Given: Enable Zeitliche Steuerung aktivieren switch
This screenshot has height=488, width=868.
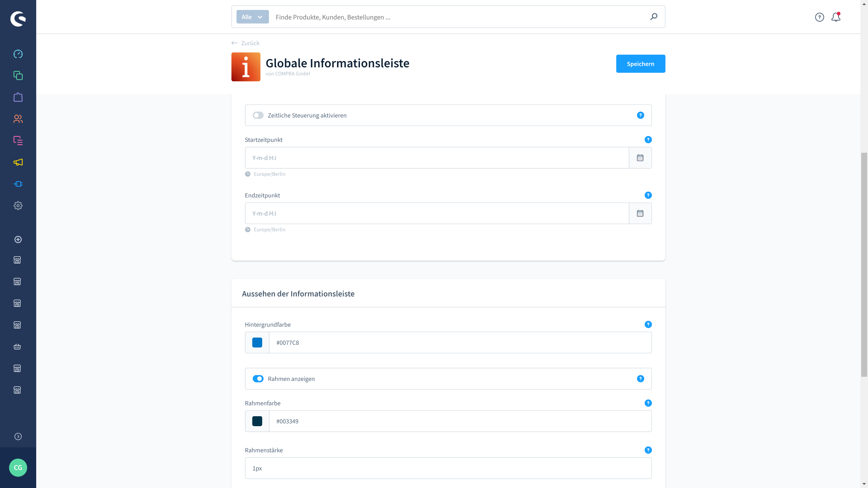Looking at the screenshot, I should pyautogui.click(x=258, y=115).
